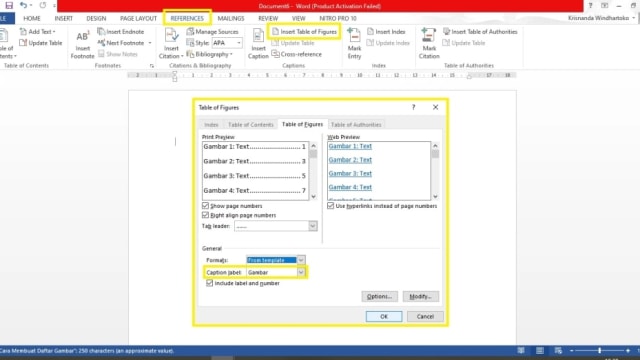The height and width of the screenshot is (360, 640).
Task: Switch to Table of Contents dialog tab
Action: (x=251, y=124)
